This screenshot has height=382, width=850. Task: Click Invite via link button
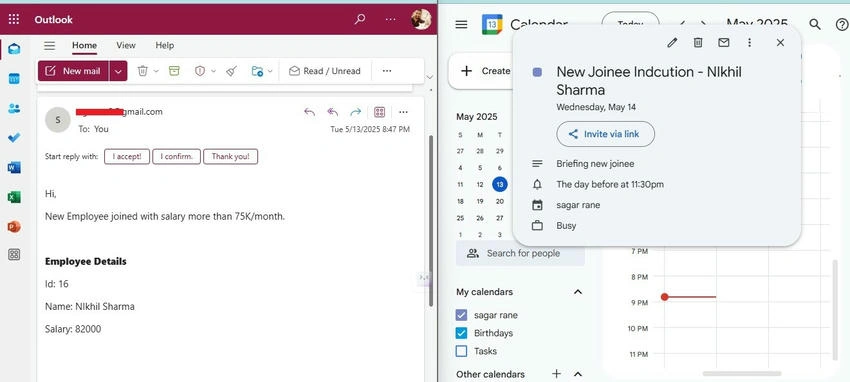606,134
